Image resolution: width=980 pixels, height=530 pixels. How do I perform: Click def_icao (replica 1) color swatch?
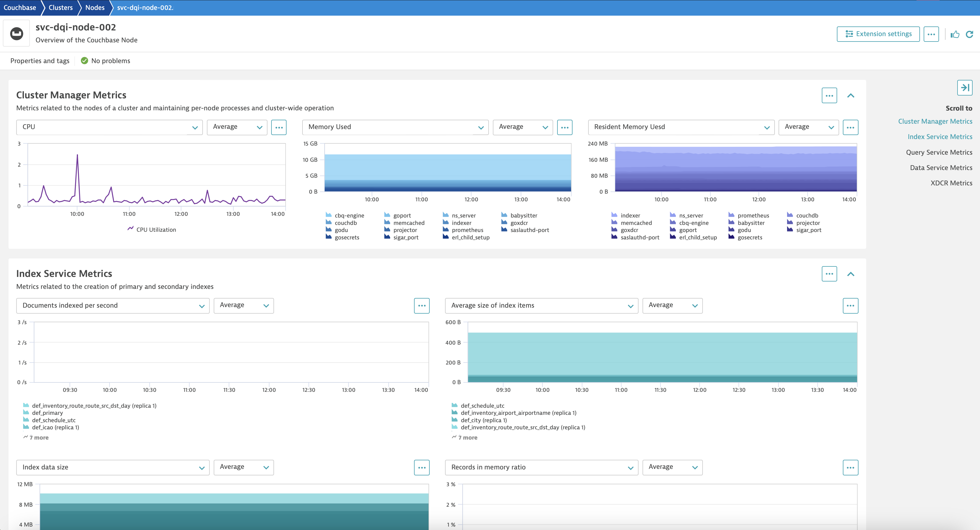tap(26, 427)
